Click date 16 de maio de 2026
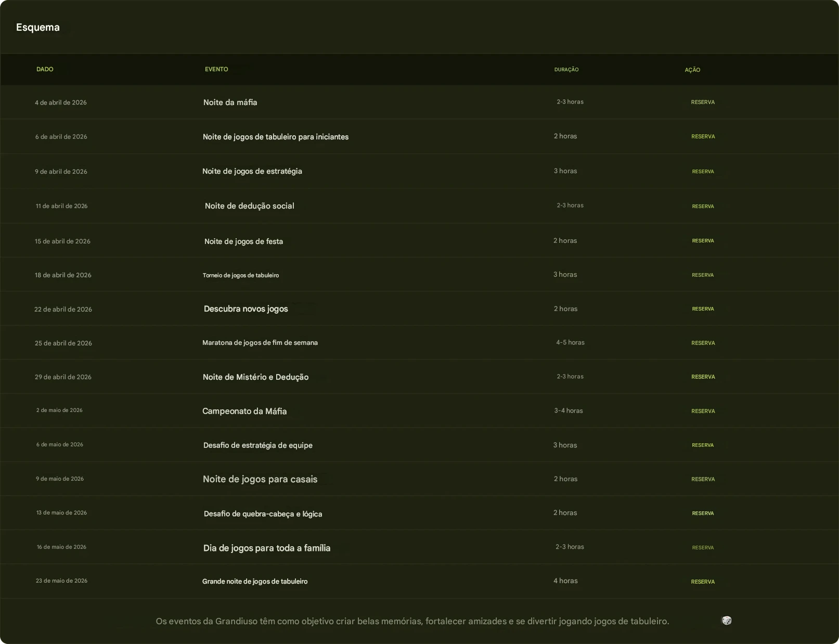839x644 pixels. (x=61, y=547)
